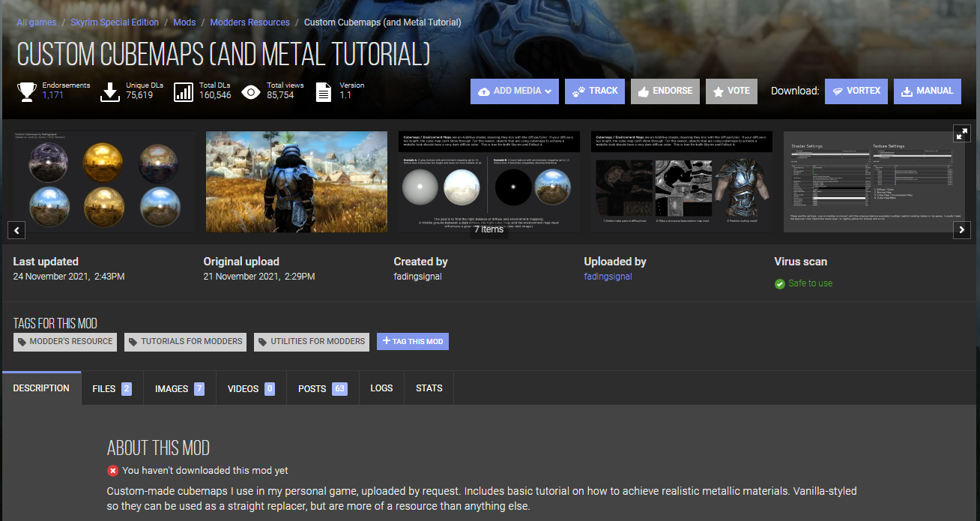This screenshot has width=980, height=521.
Task: Endorse the mod with the thumbs-up button
Action: (x=665, y=91)
